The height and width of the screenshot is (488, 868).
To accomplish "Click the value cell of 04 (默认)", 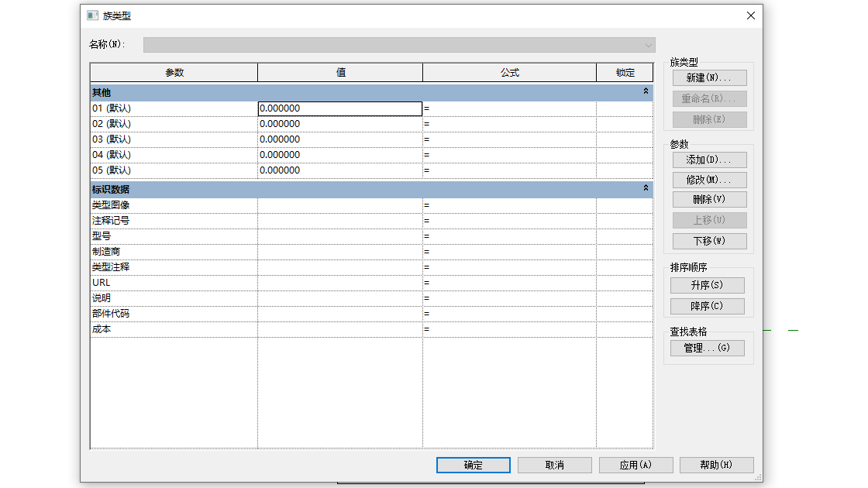I will tap(340, 155).
